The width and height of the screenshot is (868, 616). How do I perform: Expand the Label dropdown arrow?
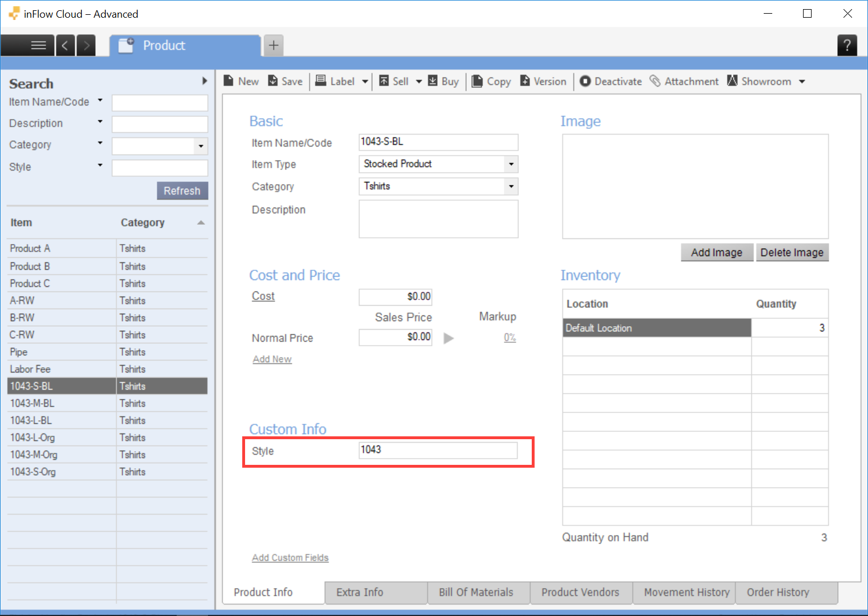pos(365,82)
